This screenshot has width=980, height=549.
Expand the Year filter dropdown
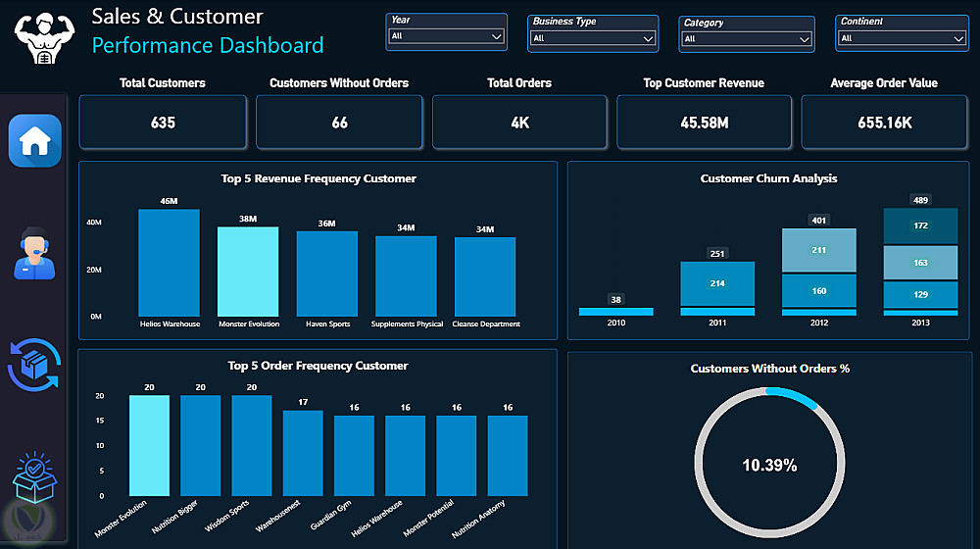[x=446, y=36]
